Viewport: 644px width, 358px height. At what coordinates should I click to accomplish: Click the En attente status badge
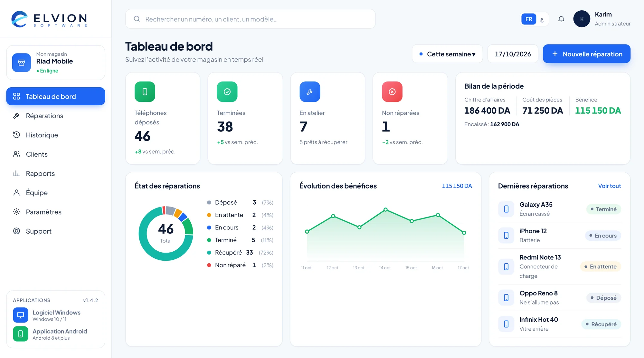[601, 266]
